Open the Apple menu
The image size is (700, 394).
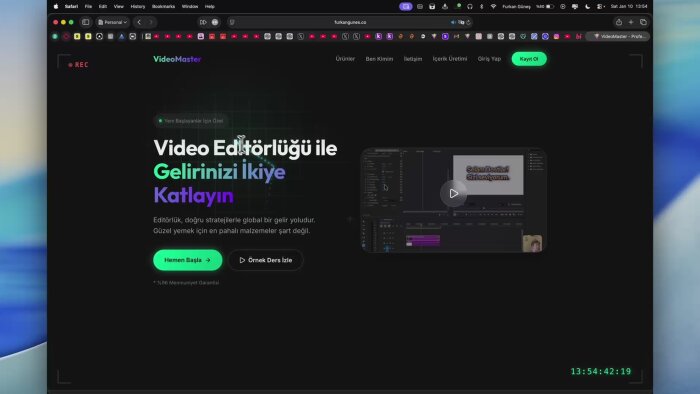[56, 6]
